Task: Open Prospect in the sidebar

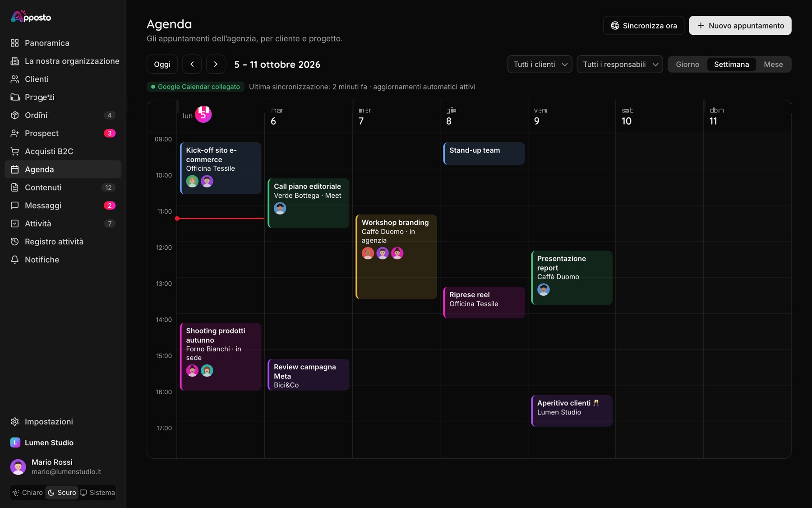Action: pyautogui.click(x=63, y=133)
